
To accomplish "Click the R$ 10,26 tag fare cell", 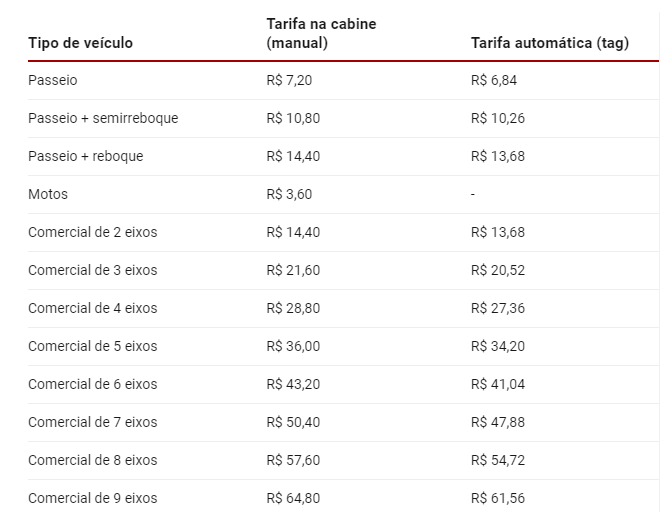I will pos(498,118).
